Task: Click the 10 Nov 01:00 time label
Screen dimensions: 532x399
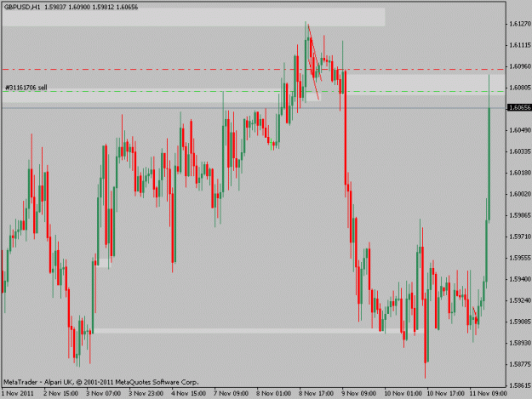Action: 403,394
